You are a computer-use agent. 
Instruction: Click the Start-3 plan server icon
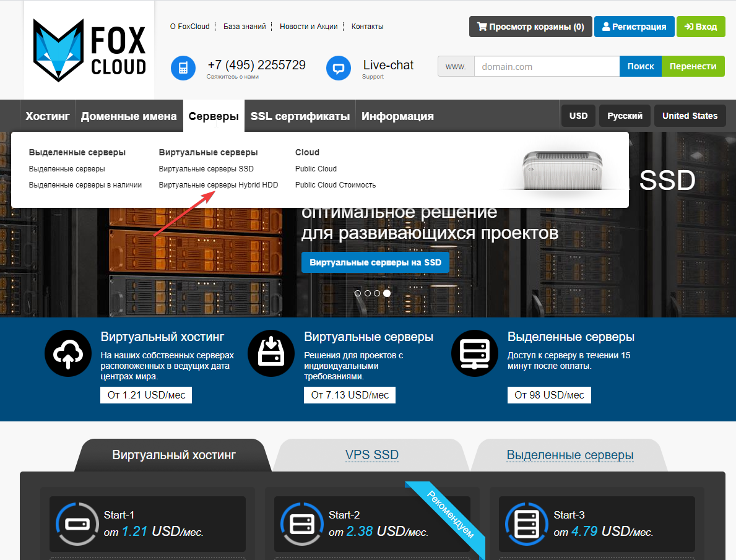tap(527, 523)
